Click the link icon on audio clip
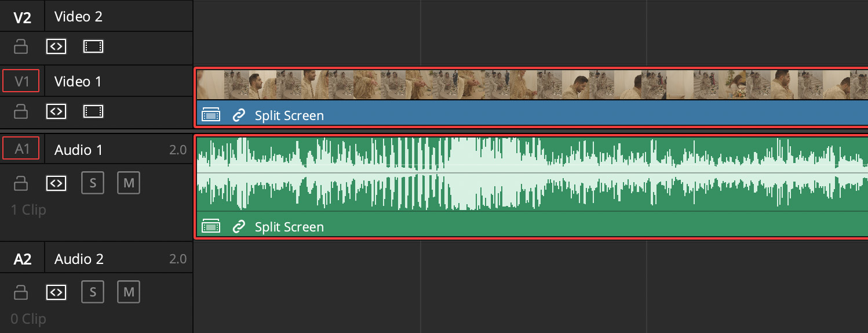This screenshot has height=333, width=868. (x=239, y=226)
